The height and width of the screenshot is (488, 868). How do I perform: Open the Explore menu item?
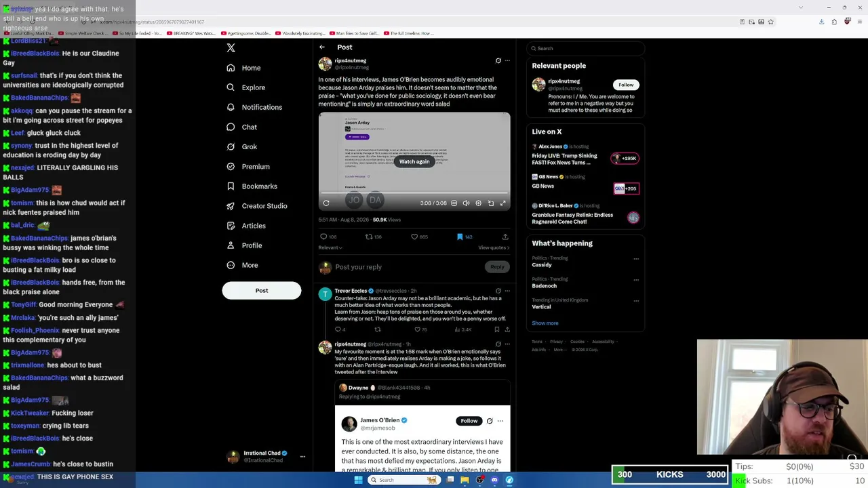pos(245,87)
